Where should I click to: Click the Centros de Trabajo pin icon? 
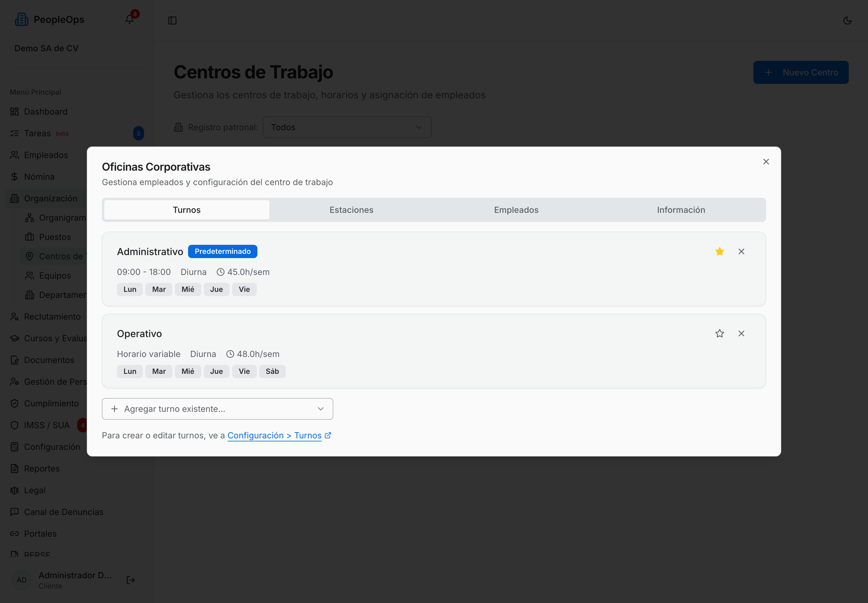pos(30,257)
